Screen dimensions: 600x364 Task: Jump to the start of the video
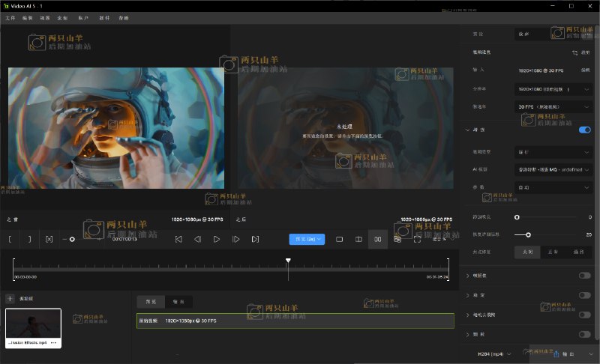point(178,239)
